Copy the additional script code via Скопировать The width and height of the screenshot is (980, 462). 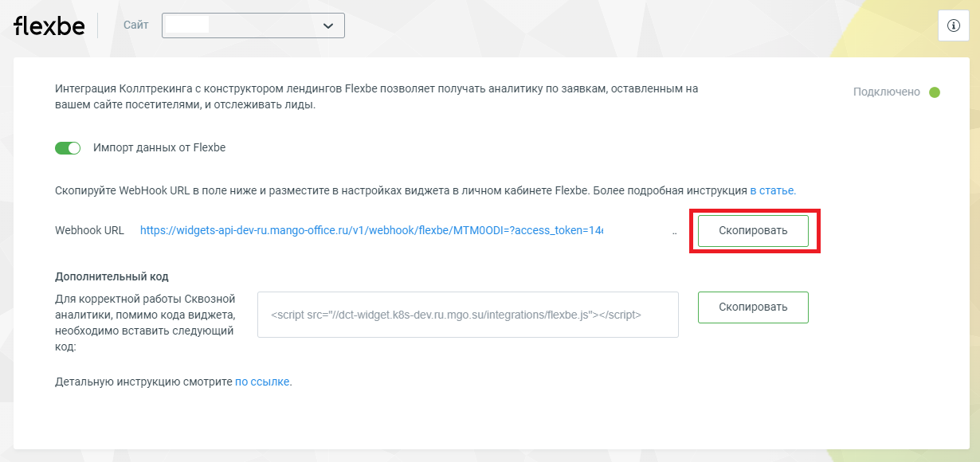[x=753, y=307]
